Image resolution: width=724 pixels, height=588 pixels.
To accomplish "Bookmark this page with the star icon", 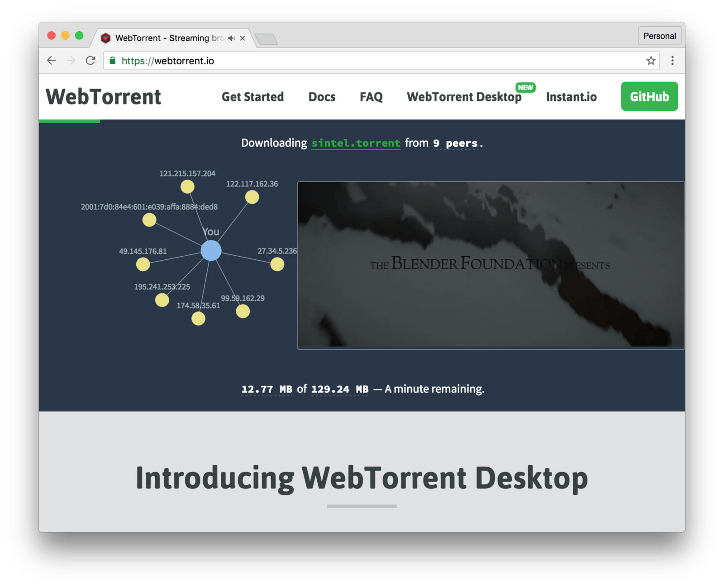I will coord(651,61).
